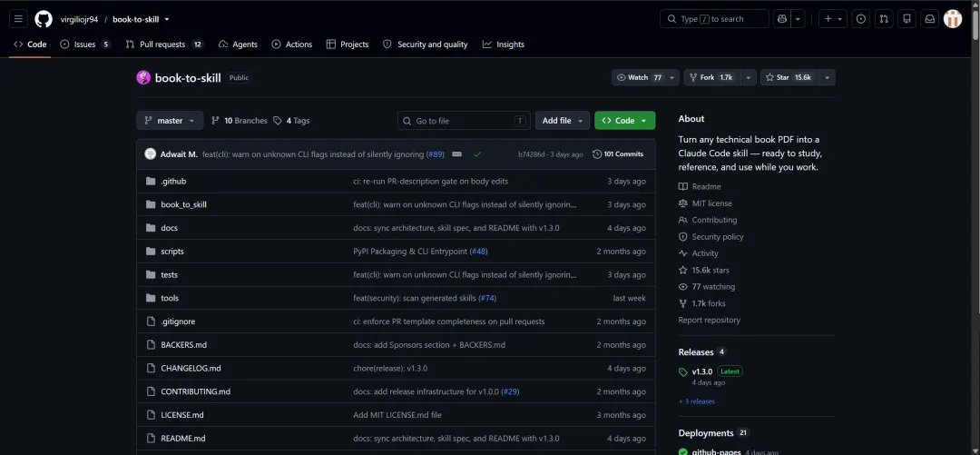Open the Add file dropdown
The height and width of the screenshot is (455, 980).
[x=563, y=121]
